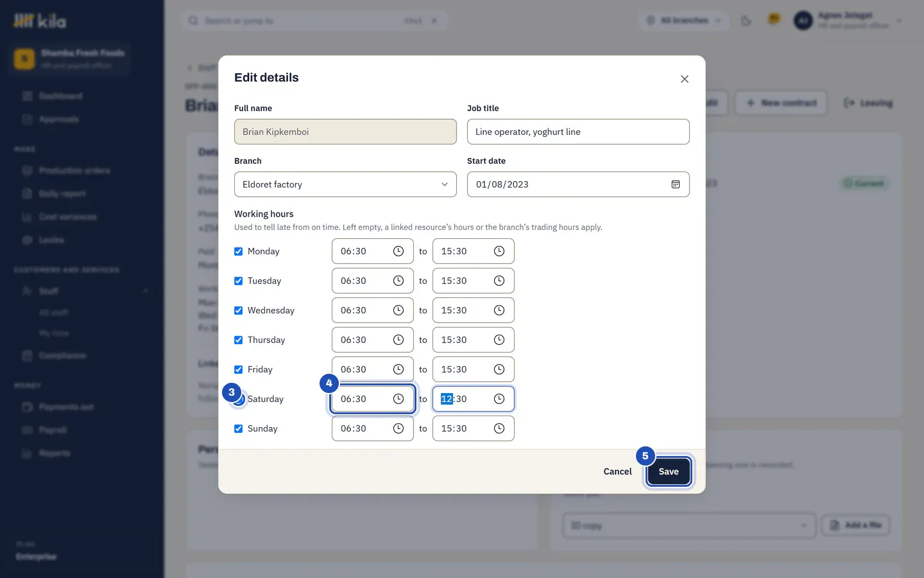Click the Edit details dialog title
The height and width of the screenshot is (578, 924).
[x=266, y=78]
